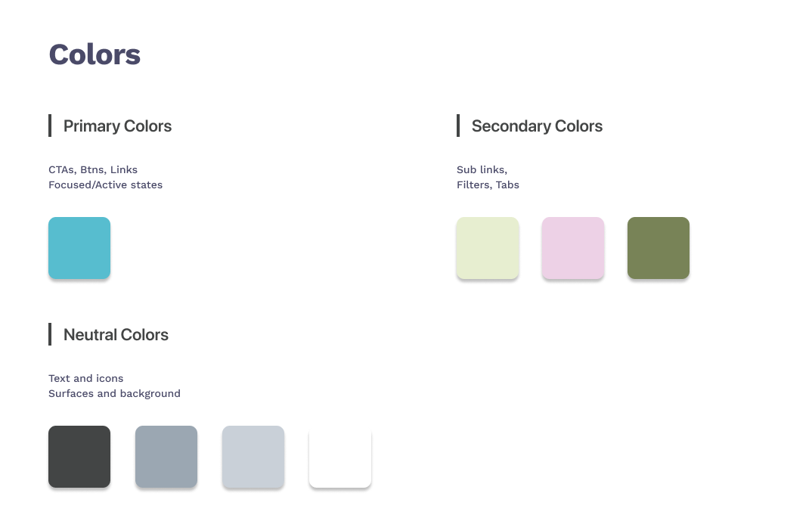The height and width of the screenshot is (524, 812).
Task: Pick the light pink secondary swatch
Action: pos(573,248)
